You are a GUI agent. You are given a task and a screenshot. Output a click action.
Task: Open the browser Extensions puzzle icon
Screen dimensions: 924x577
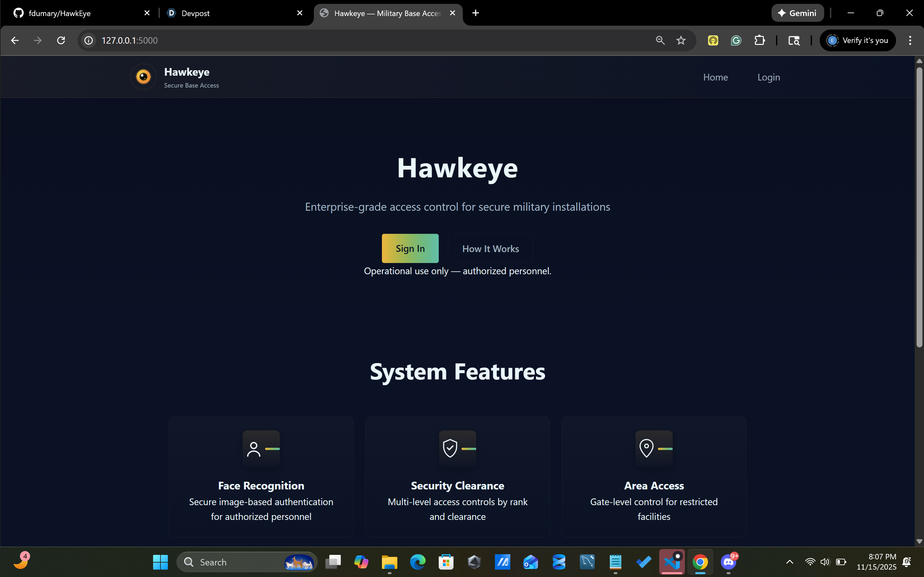pos(759,40)
